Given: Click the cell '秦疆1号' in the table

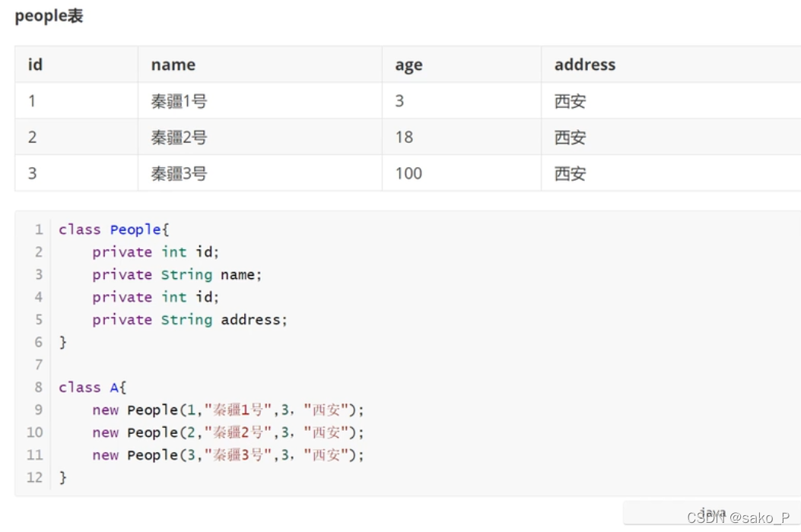Looking at the screenshot, I should tap(179, 101).
